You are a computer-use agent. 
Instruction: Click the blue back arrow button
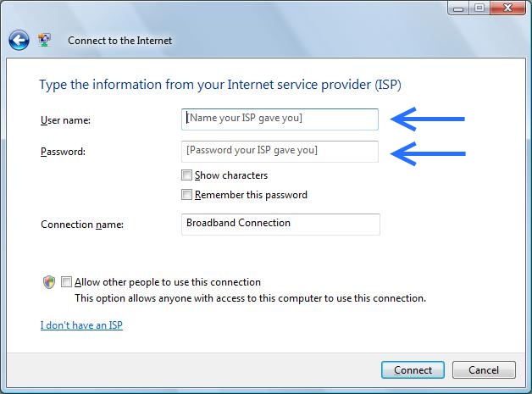19,40
